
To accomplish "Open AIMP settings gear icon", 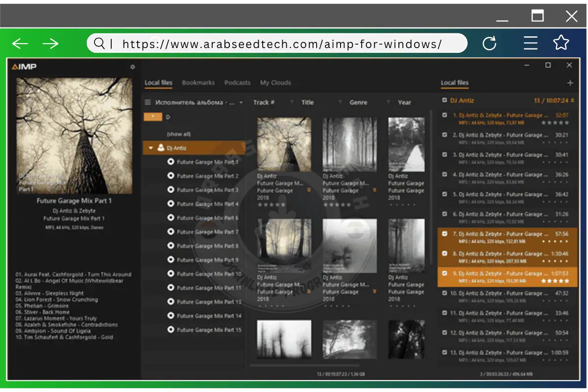I will coord(132,67).
